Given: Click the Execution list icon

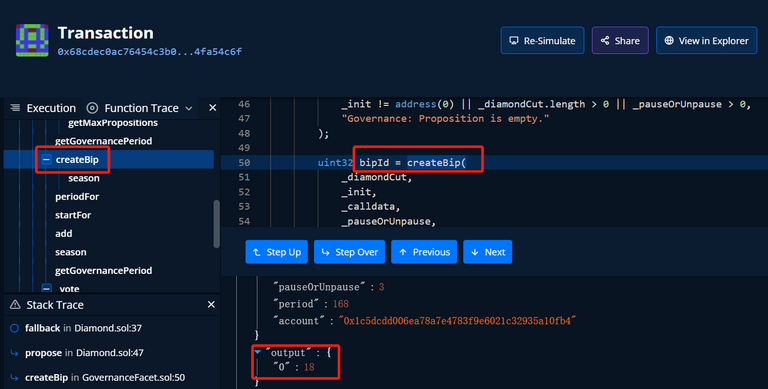Looking at the screenshot, I should [x=15, y=108].
